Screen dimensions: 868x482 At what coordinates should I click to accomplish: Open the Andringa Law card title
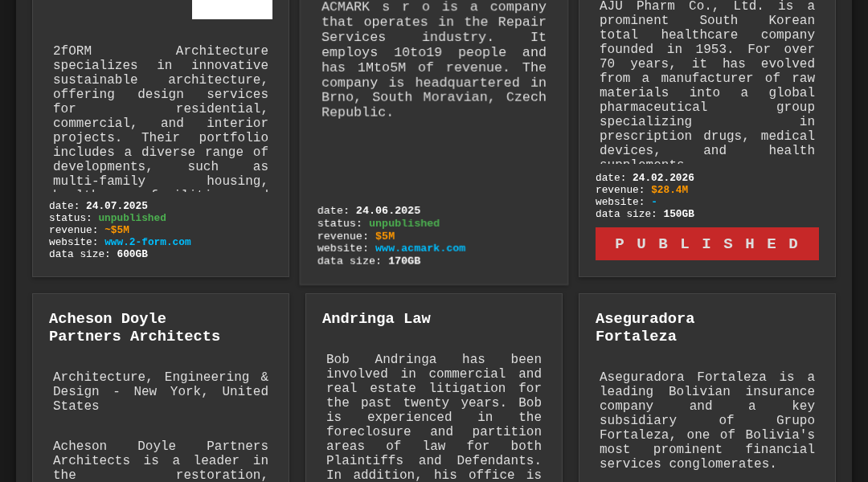click(376, 318)
